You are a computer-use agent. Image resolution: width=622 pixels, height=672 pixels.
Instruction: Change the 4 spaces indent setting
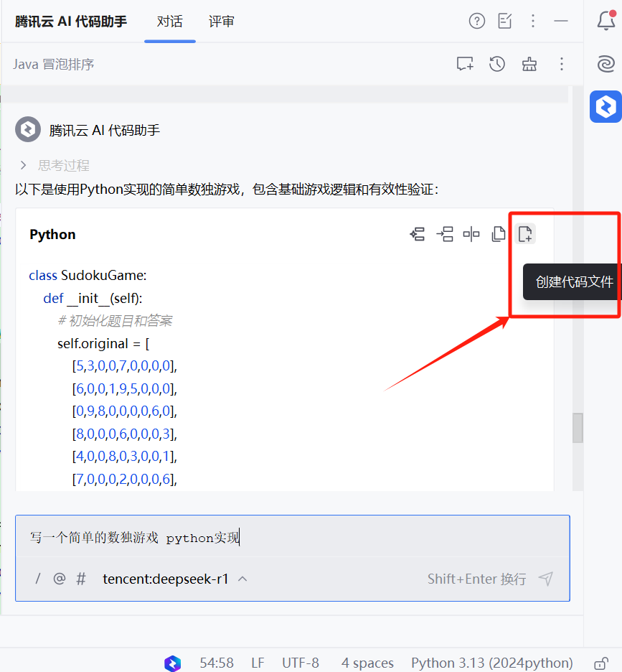coord(367,663)
